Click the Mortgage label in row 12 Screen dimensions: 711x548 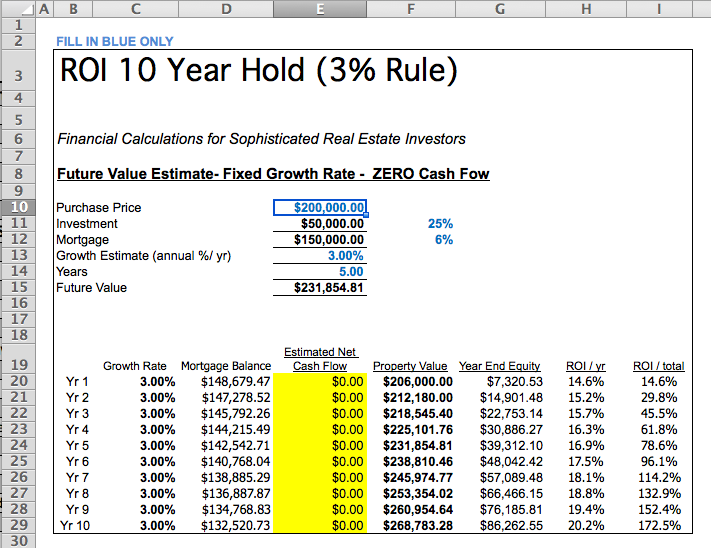coord(83,240)
